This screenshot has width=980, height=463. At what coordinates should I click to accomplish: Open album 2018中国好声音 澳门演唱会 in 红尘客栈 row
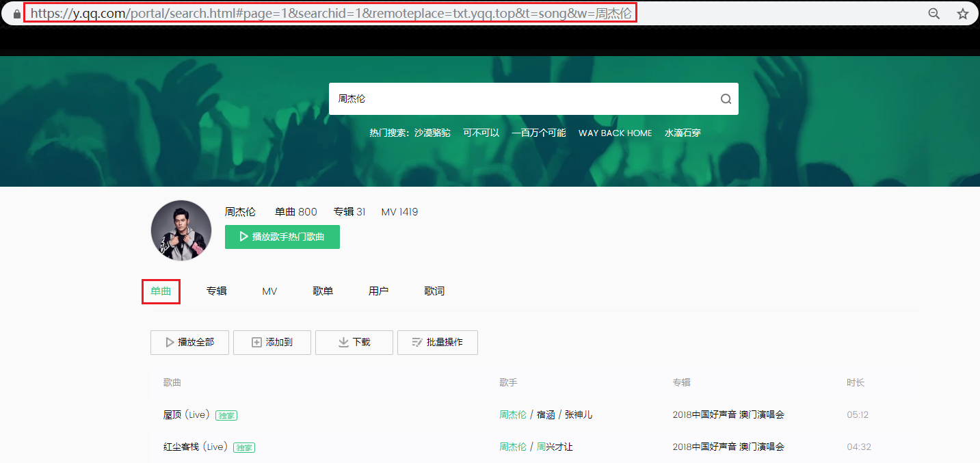pyautogui.click(x=728, y=447)
